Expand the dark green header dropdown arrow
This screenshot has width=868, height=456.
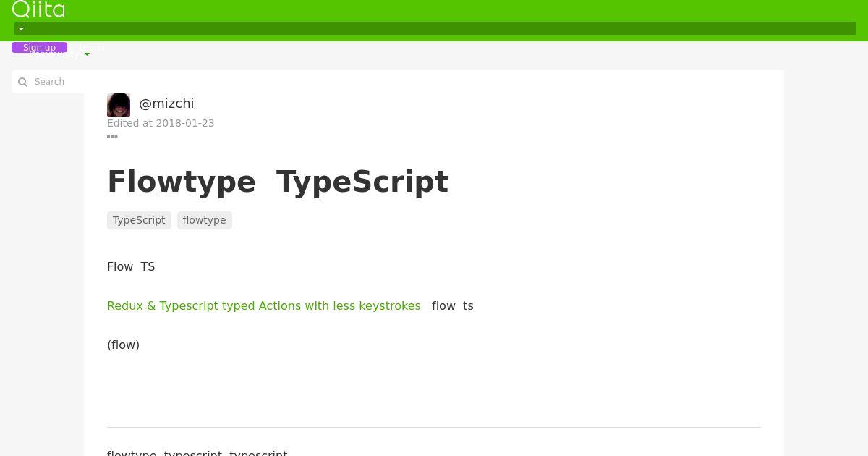[x=21, y=29]
